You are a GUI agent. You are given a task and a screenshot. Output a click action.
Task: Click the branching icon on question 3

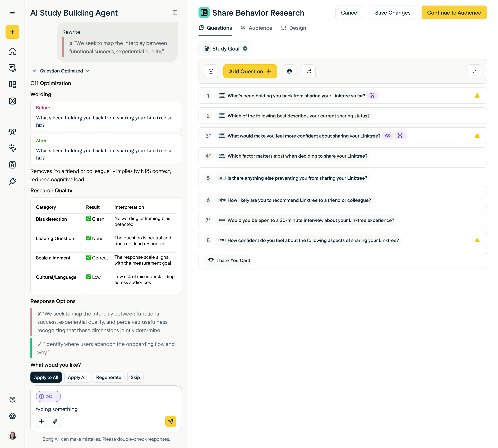400,136
